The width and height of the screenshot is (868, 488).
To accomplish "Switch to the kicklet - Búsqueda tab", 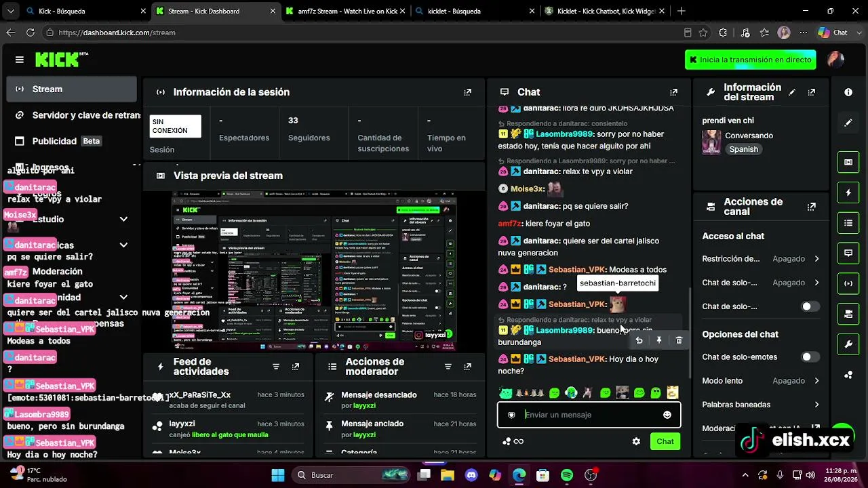I will coord(475,11).
